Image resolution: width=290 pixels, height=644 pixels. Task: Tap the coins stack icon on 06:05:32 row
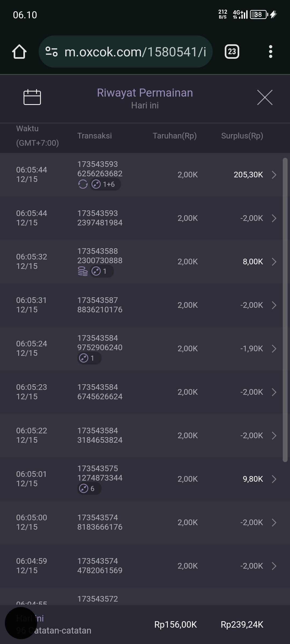pos(83,271)
